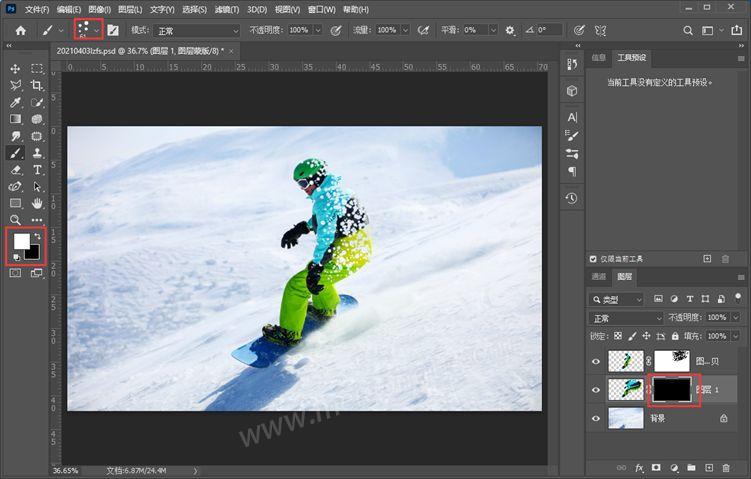Select the Horizontal Type tool
Screen dimensions: 751x479
[x=37, y=170]
